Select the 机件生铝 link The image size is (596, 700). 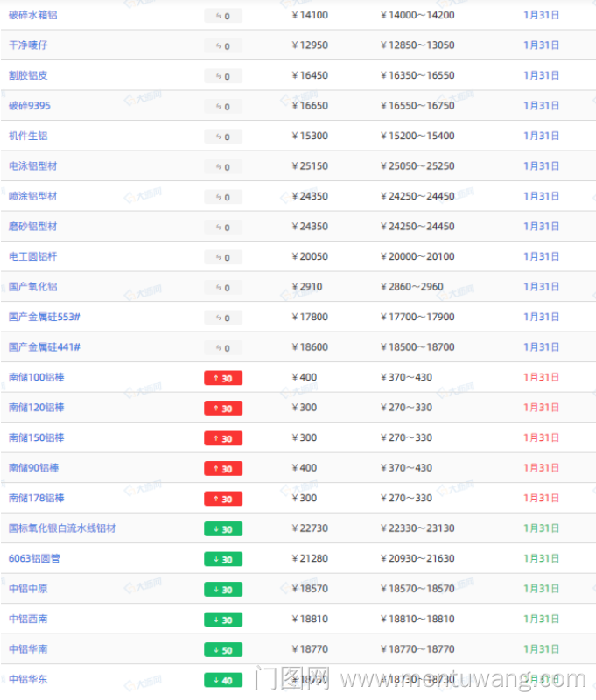pos(28,136)
